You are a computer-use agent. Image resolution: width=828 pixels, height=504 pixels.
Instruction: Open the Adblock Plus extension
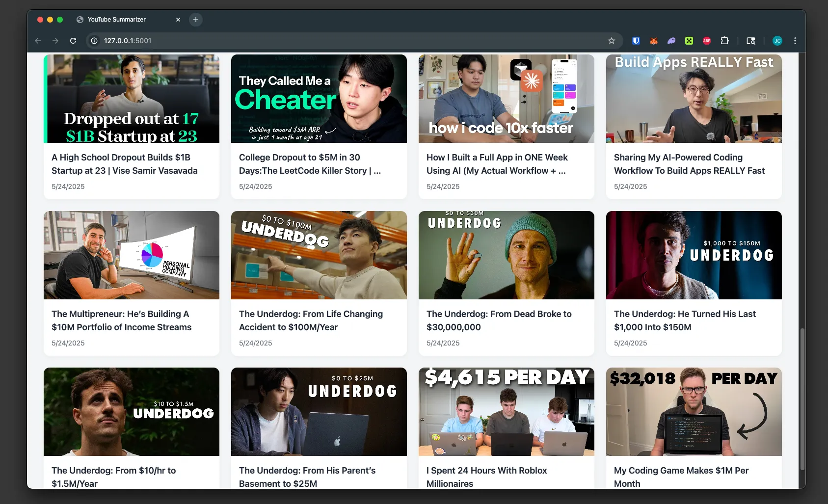707,41
